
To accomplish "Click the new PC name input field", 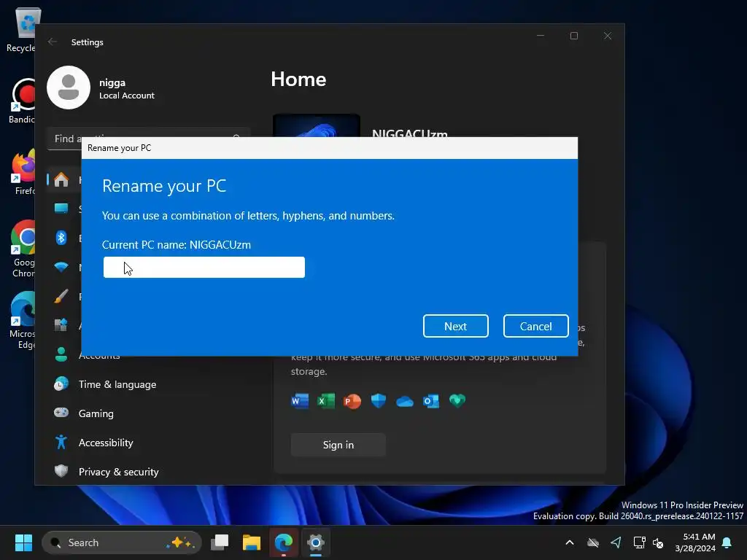I will click(x=204, y=267).
